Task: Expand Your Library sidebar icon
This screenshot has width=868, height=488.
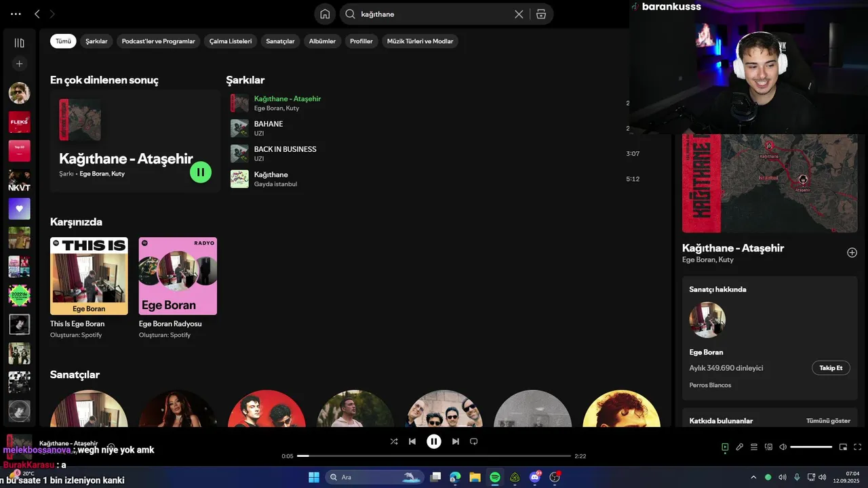Action: click(x=19, y=43)
